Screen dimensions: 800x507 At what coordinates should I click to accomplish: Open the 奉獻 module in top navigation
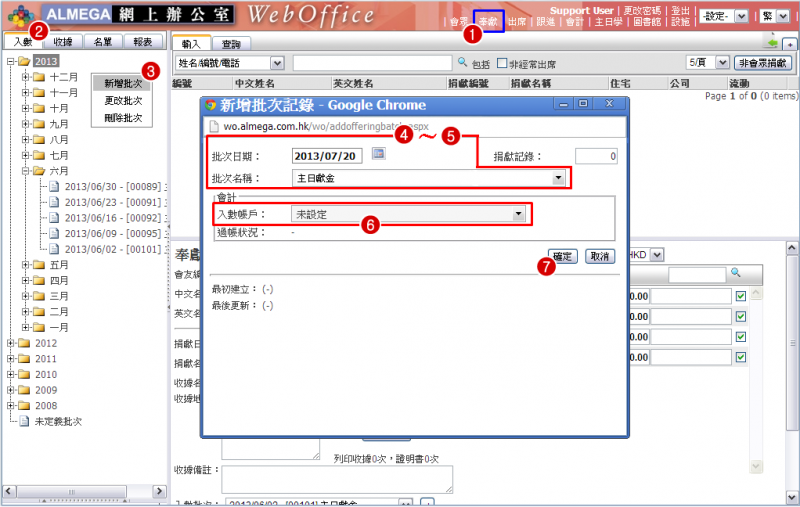488,21
